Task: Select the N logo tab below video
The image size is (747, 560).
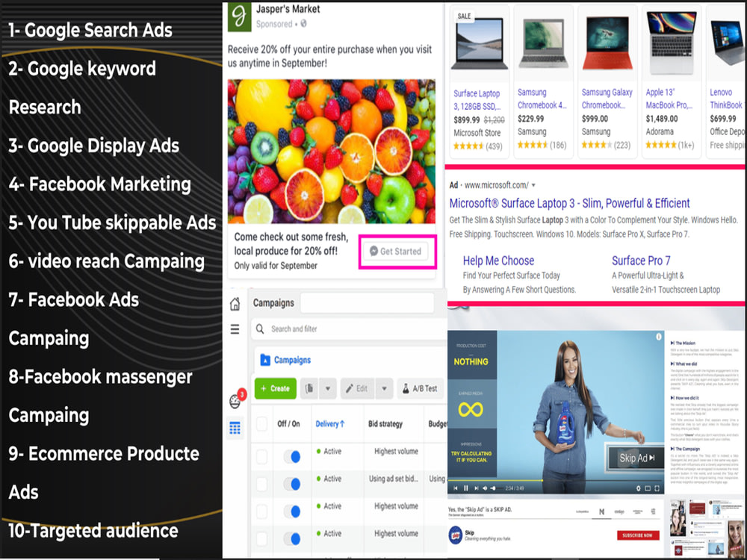Action: [601, 511]
